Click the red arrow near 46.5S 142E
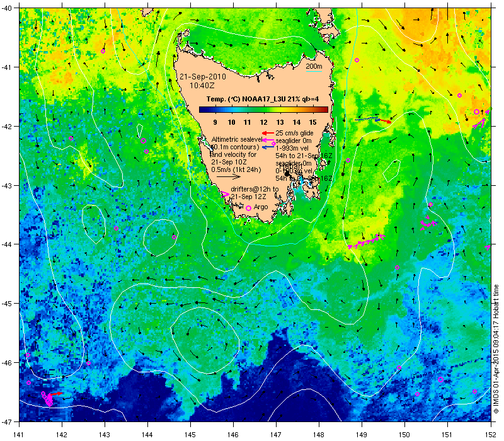This screenshot has height=441, width=504. pyautogui.click(x=56, y=393)
